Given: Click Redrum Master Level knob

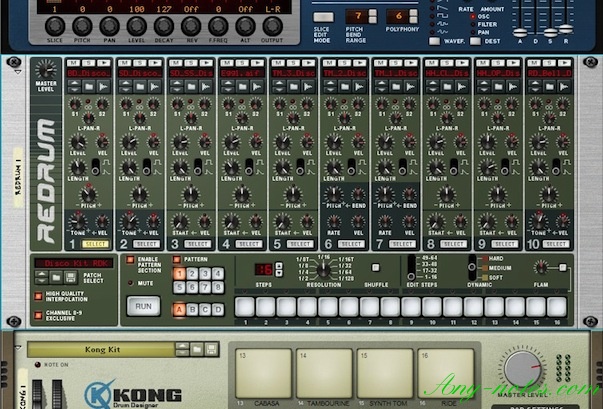Looking at the screenshot, I should (45, 70).
